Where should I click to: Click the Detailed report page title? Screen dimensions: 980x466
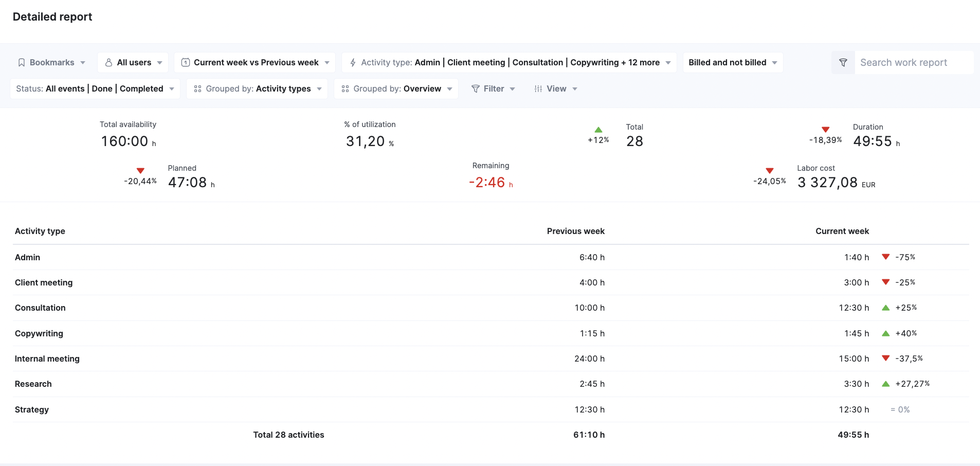click(52, 16)
